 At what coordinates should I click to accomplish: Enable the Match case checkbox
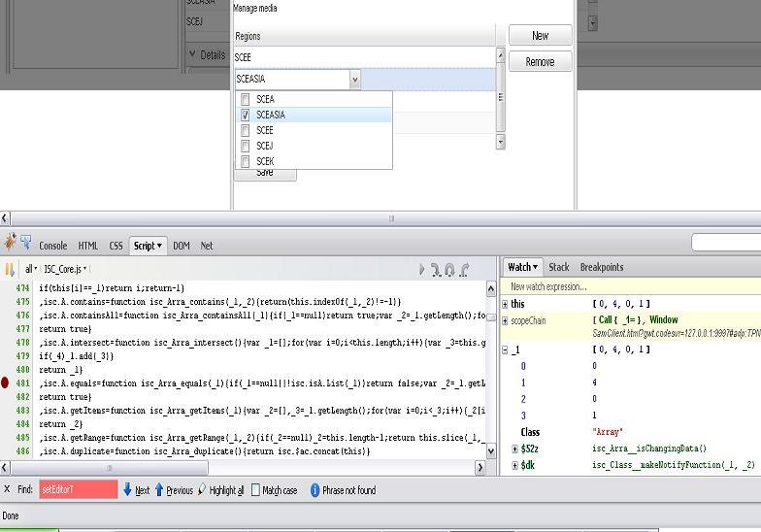click(255, 490)
